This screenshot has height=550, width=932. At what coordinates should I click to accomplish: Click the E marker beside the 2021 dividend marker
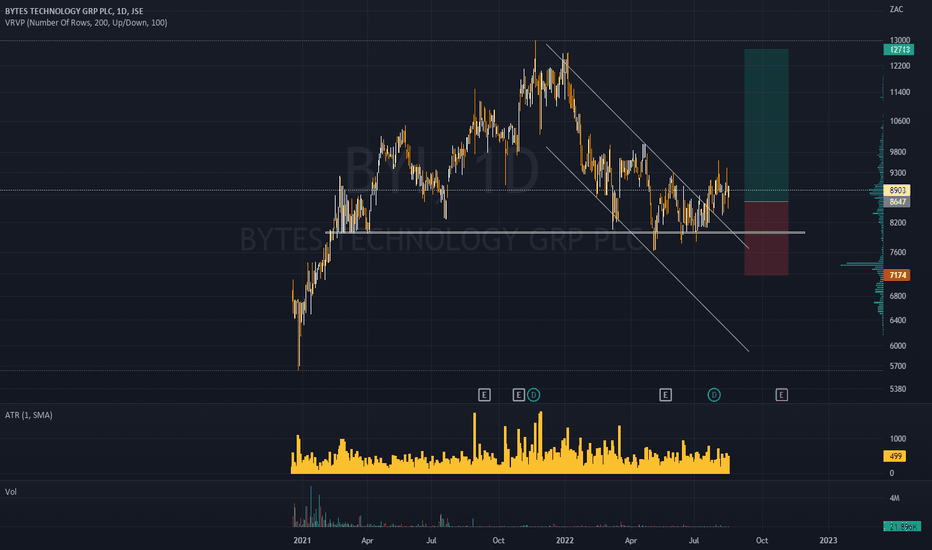point(518,395)
